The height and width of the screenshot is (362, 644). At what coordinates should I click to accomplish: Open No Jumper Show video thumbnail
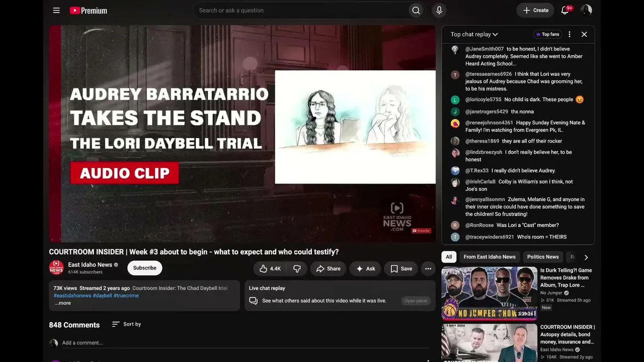490,294
